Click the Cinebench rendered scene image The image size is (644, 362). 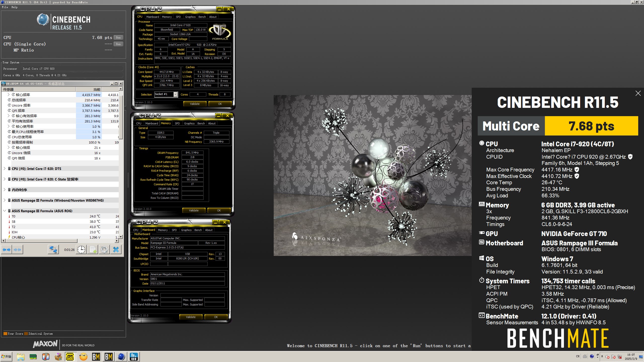click(x=373, y=175)
